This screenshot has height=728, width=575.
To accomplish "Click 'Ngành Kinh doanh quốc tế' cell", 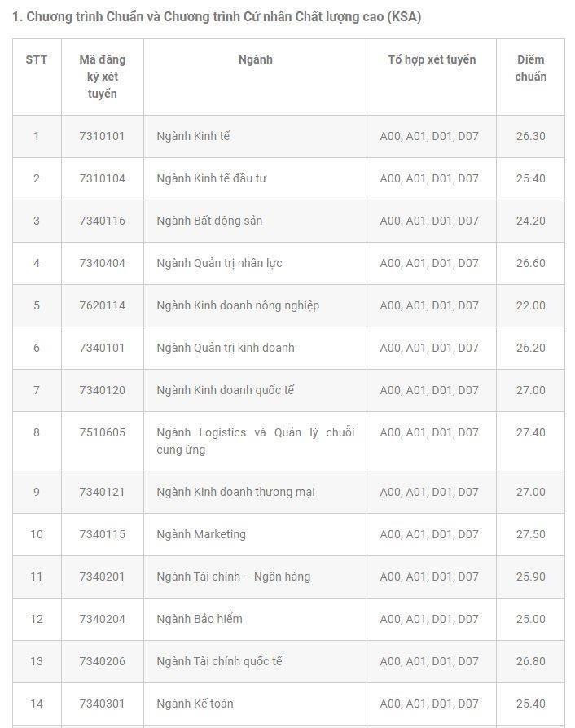I will coord(226,390).
